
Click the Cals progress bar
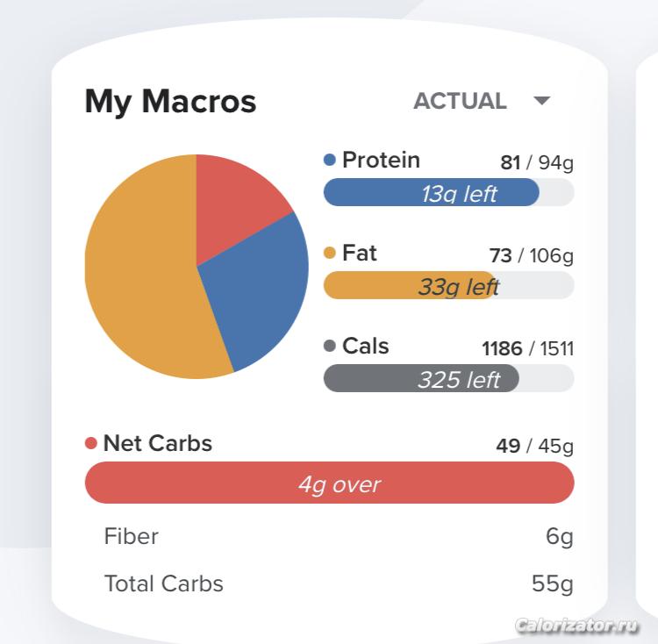(x=448, y=378)
